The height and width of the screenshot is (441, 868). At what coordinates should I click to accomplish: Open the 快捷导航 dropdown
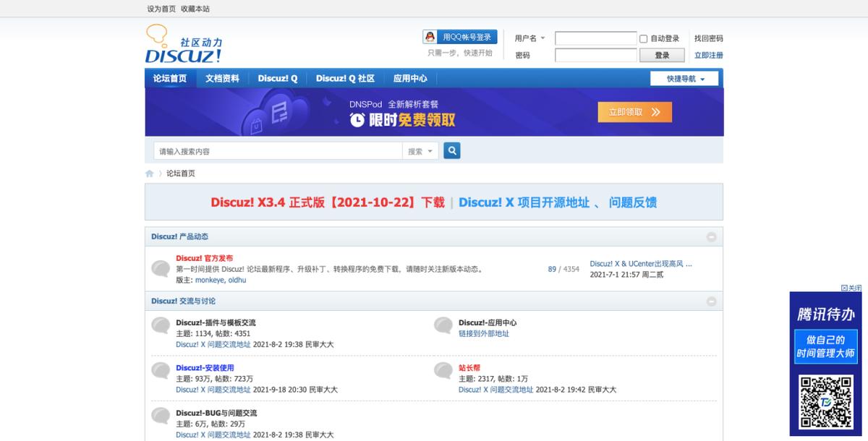pos(684,79)
